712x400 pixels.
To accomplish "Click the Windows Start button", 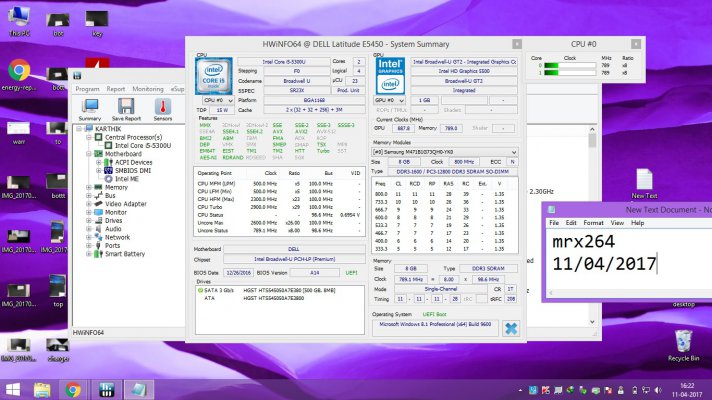I will click(13, 390).
